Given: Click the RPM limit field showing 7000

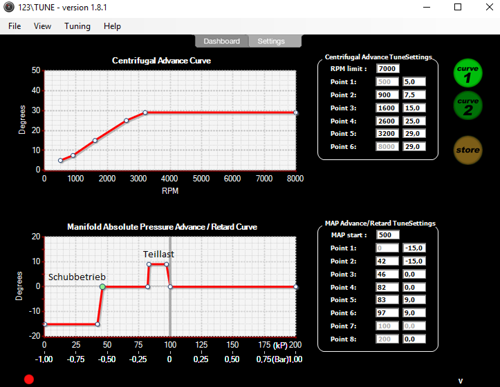Looking at the screenshot, I should 388,69.
